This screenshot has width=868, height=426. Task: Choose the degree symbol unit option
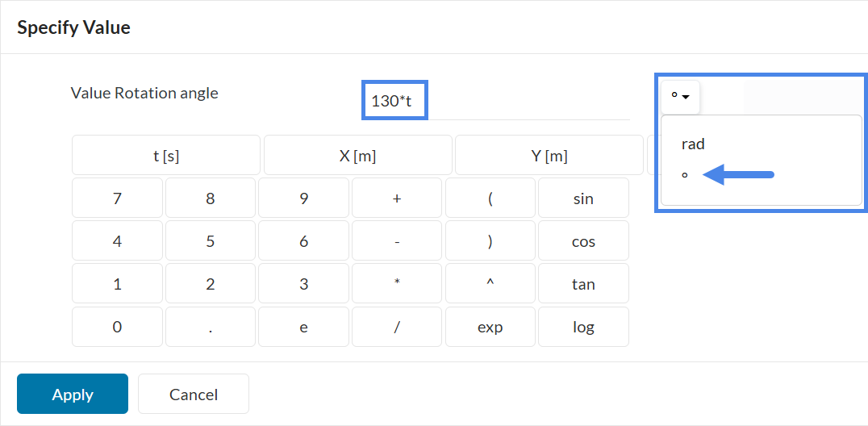click(685, 174)
